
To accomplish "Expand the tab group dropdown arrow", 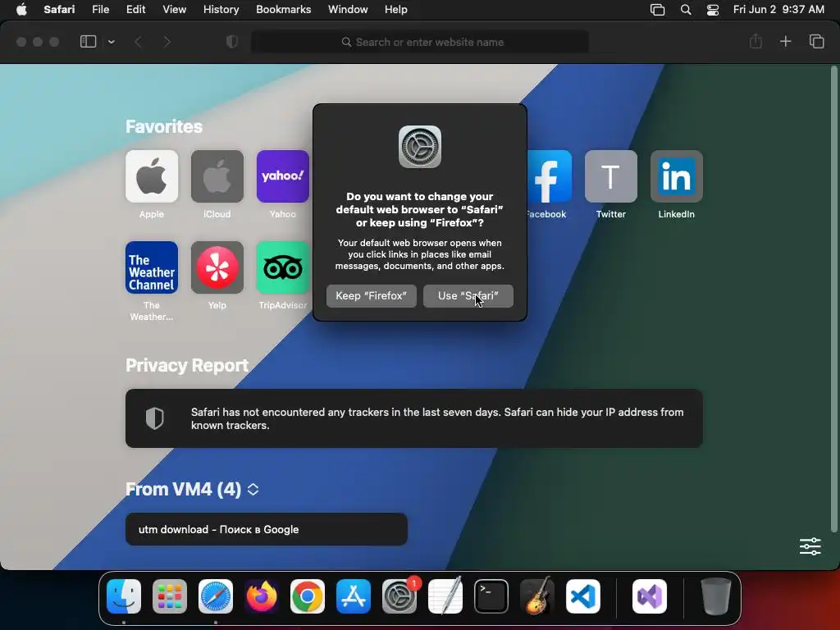I will pos(111,42).
